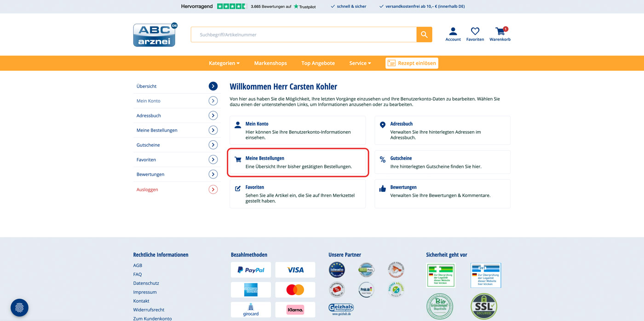This screenshot has width=644, height=321.
Task: Click the red Ausloggen link
Action: [147, 189]
